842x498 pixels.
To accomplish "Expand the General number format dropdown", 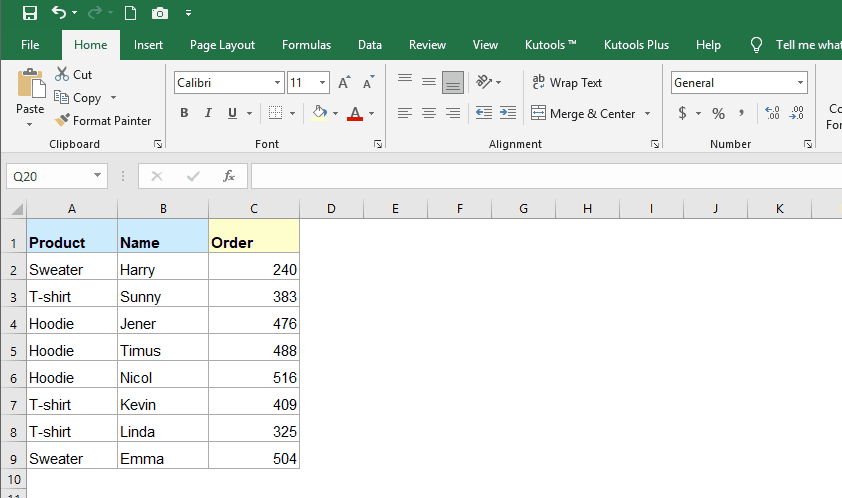I will pos(801,83).
